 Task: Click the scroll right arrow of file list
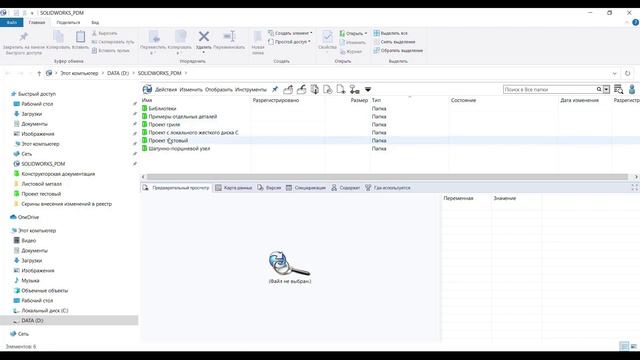pyautogui.click(x=636, y=177)
